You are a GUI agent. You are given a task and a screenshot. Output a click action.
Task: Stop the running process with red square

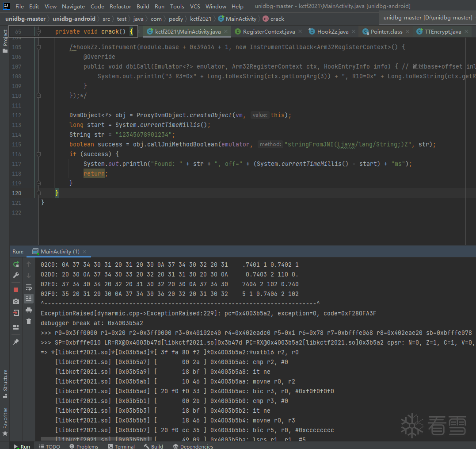(x=16, y=289)
